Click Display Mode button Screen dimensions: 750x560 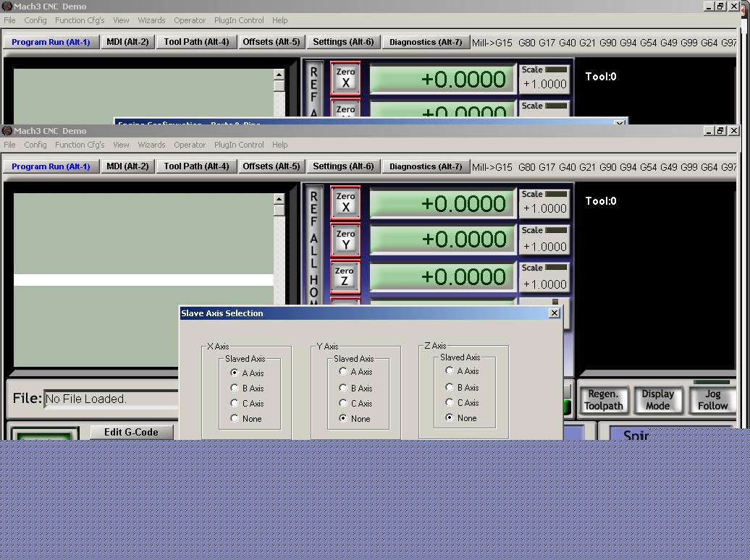657,400
